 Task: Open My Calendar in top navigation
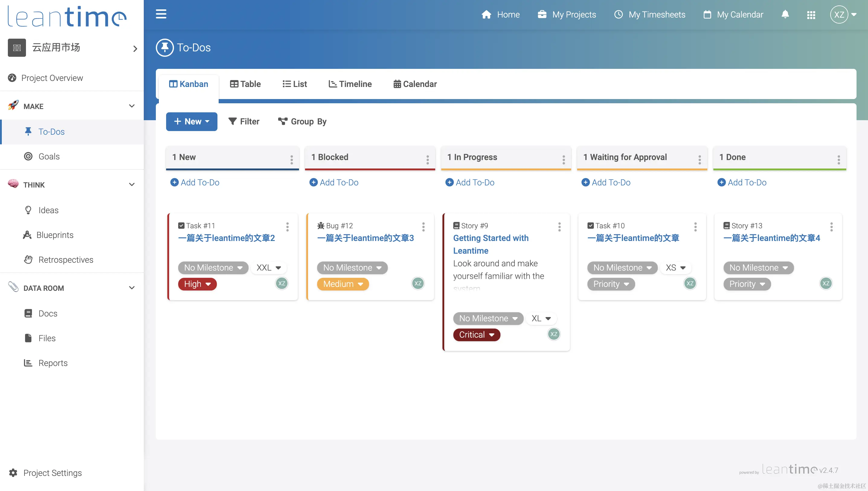733,14
